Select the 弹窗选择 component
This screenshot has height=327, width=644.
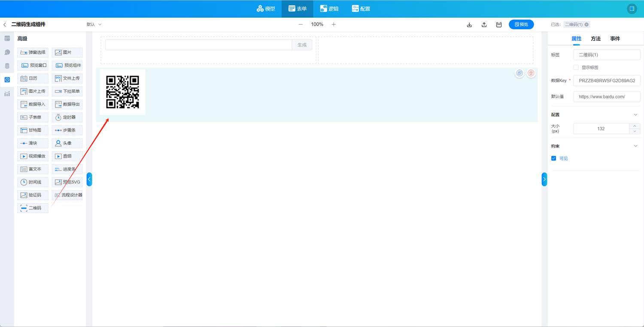(x=33, y=52)
